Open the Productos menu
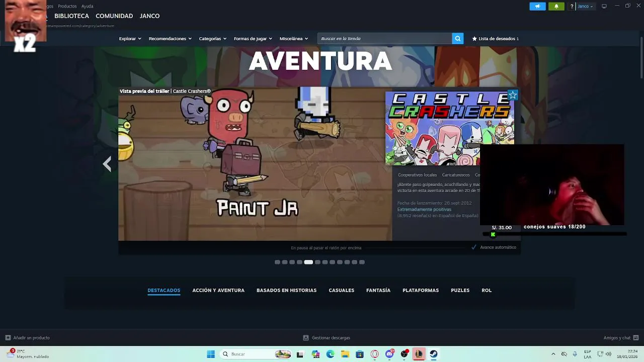Image resolution: width=644 pixels, height=362 pixels. (x=67, y=6)
